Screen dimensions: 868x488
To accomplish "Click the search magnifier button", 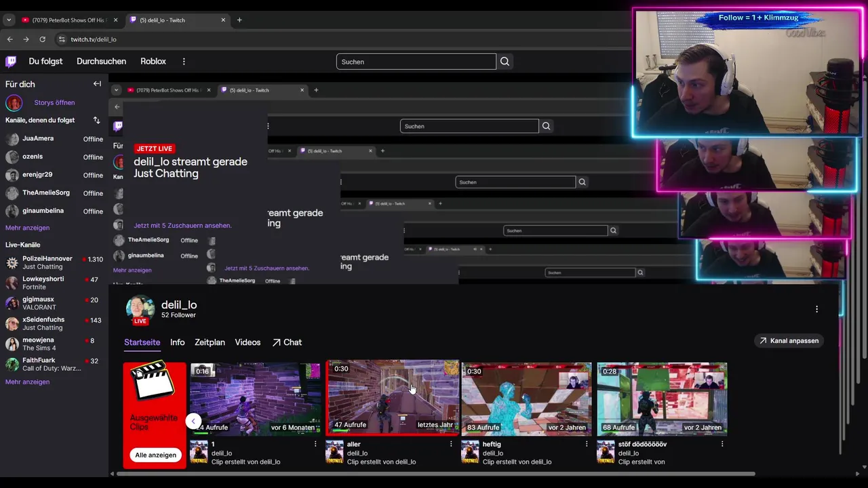I will click(505, 62).
